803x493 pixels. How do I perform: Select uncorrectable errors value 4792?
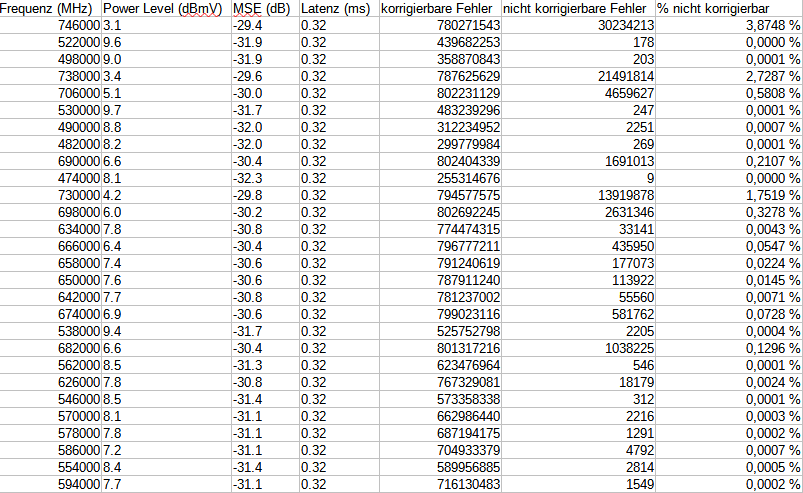579,451
